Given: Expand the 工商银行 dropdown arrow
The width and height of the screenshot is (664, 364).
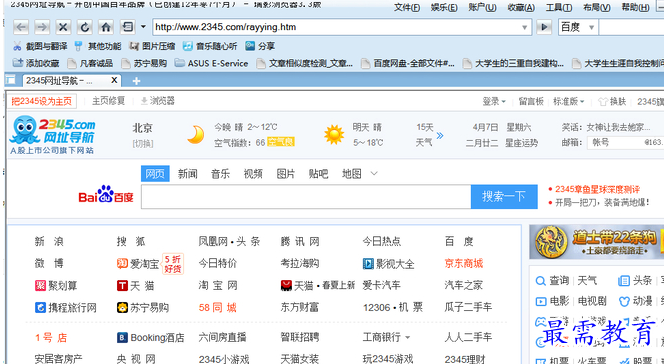Looking at the screenshot, I should (x=408, y=337).
